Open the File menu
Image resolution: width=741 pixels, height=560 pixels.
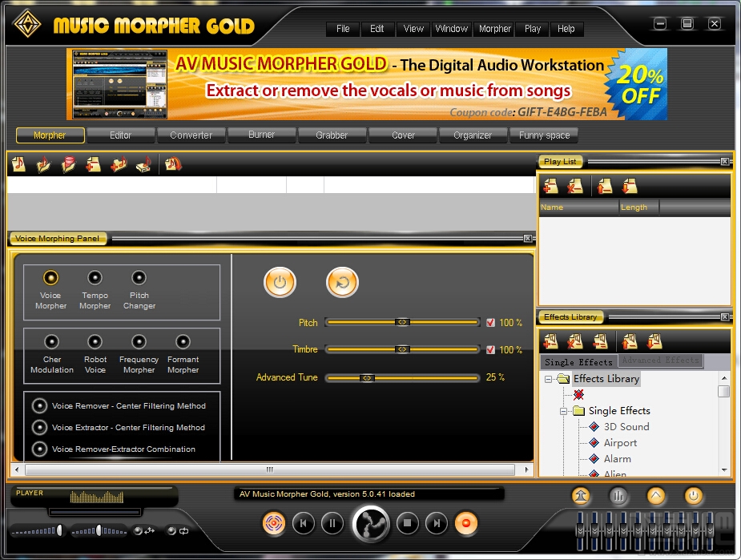point(343,29)
